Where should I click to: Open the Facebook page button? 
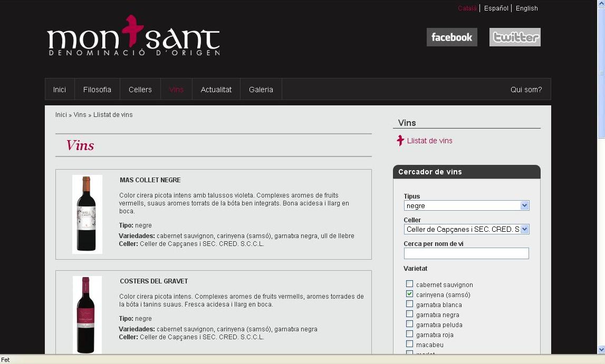point(452,37)
